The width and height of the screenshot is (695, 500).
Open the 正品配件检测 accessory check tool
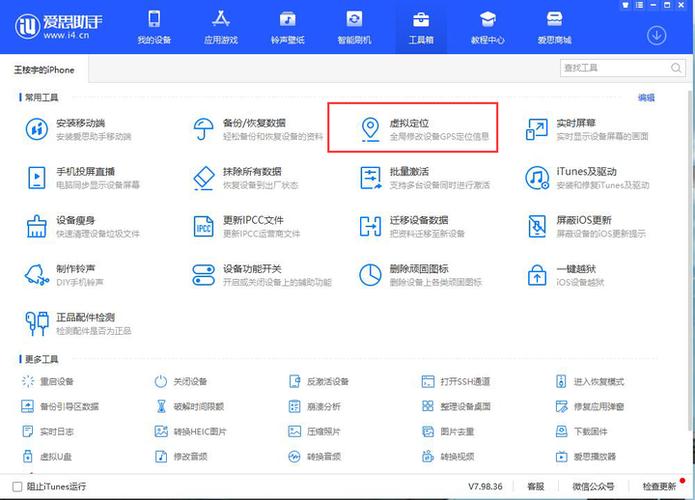[x=78, y=324]
